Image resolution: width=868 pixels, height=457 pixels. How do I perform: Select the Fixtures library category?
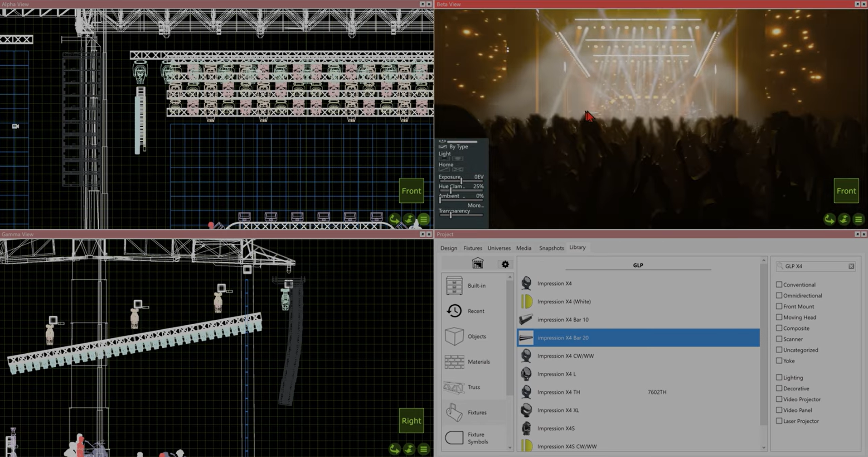[x=477, y=413]
